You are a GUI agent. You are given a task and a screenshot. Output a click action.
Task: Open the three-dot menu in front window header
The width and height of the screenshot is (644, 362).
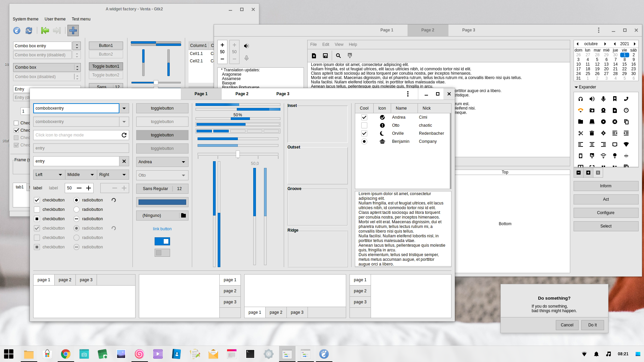point(408,94)
